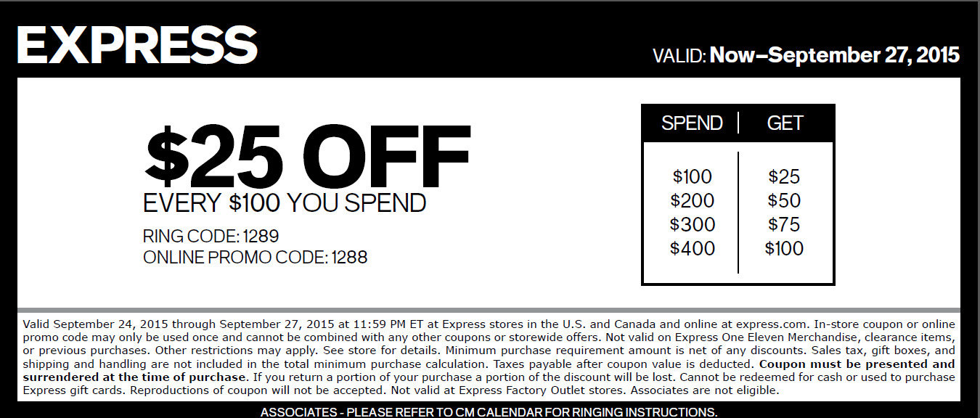Click the $25 get value
Screen dimensions: 980x418
784,176
